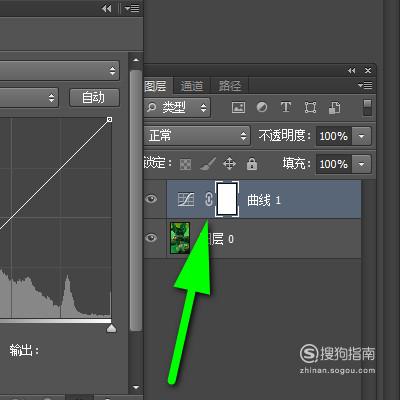This screenshot has width=400, height=400.
Task: Filter for pixel layers icon
Action: (x=238, y=107)
